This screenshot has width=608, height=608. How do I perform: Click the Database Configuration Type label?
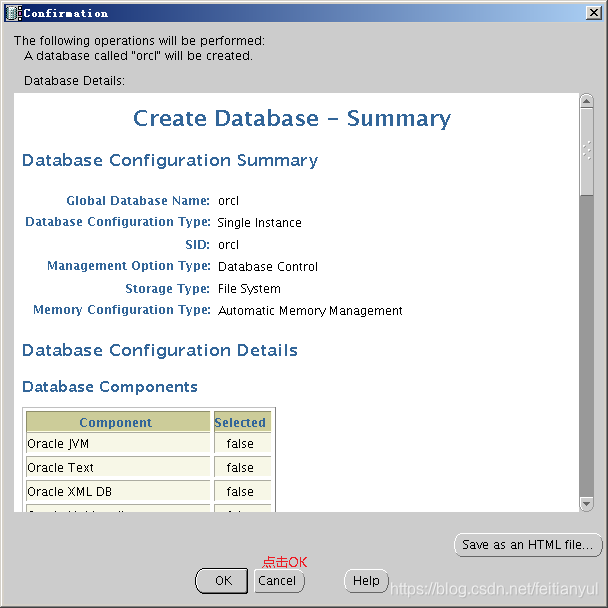118,222
